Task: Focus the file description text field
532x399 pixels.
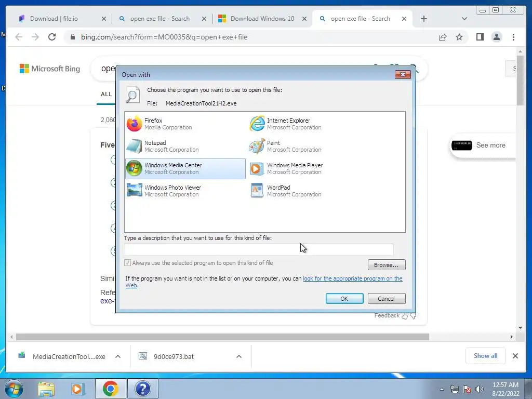Action: pyautogui.click(x=259, y=249)
